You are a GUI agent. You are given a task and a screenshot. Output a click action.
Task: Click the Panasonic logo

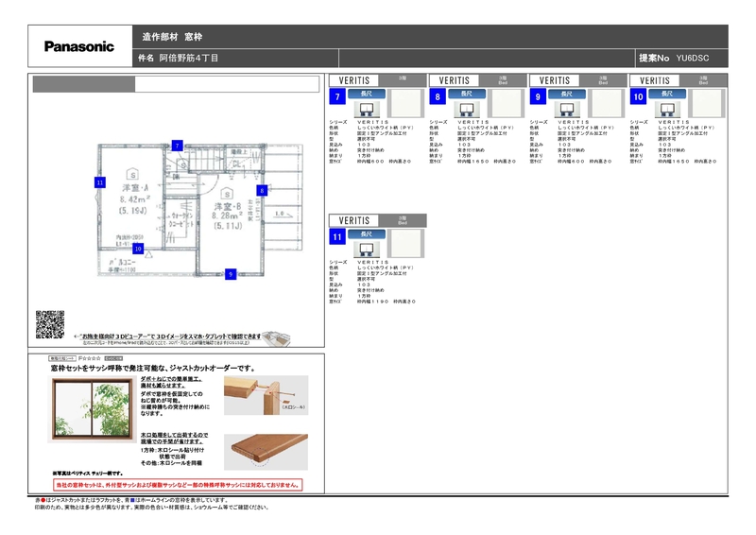[x=79, y=45]
